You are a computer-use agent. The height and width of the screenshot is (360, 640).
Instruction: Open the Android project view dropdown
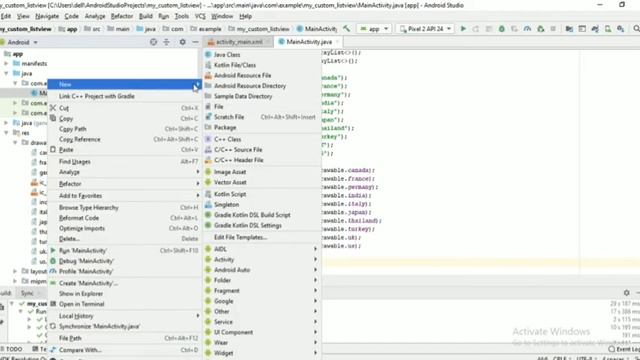[20, 42]
